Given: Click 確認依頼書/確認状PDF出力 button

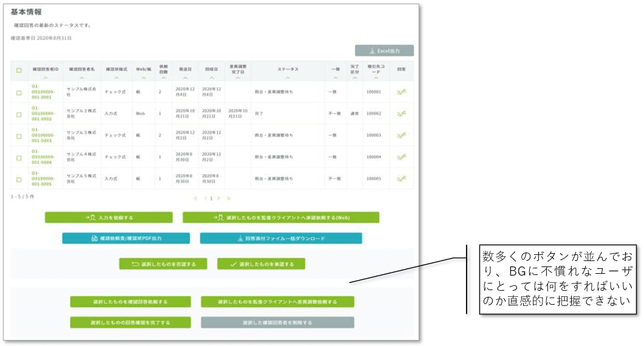Looking at the screenshot, I should (x=126, y=239).
